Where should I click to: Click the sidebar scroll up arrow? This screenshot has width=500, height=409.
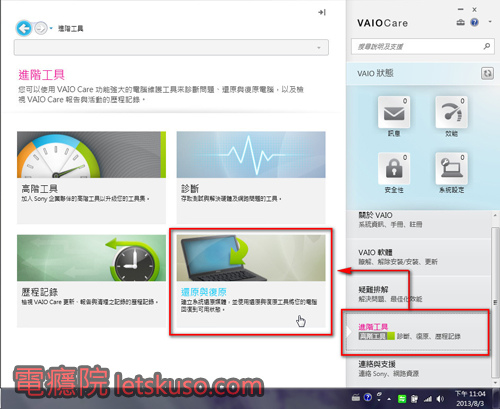pos(495,215)
